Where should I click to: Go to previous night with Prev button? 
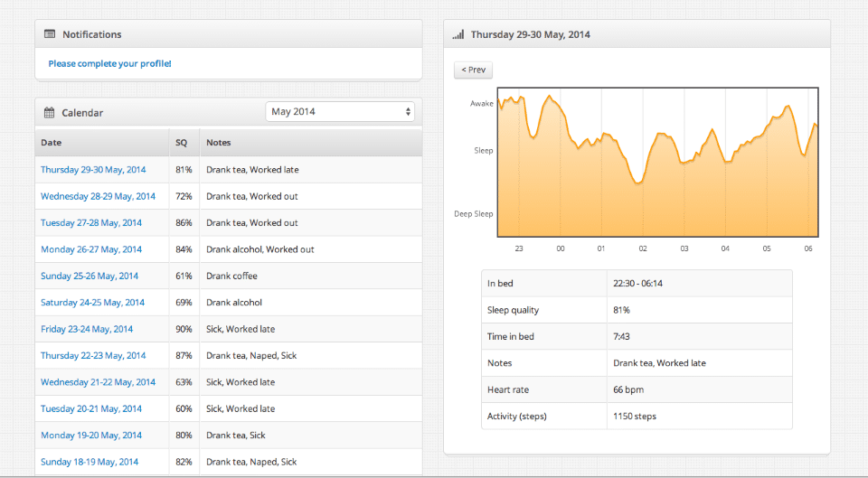473,70
